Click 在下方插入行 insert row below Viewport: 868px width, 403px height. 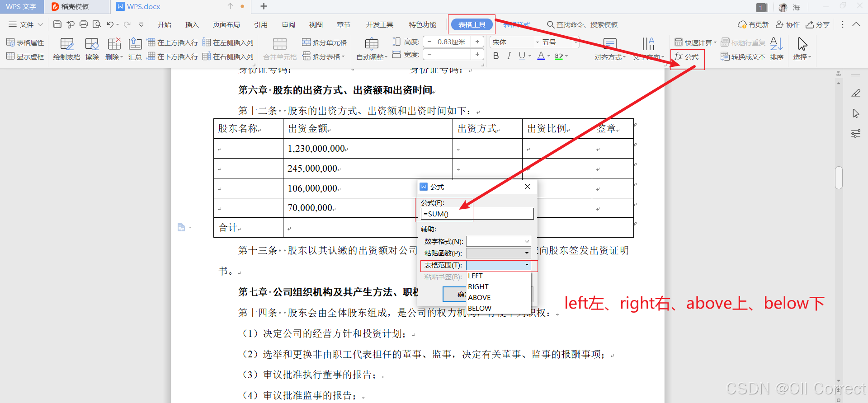(x=172, y=56)
